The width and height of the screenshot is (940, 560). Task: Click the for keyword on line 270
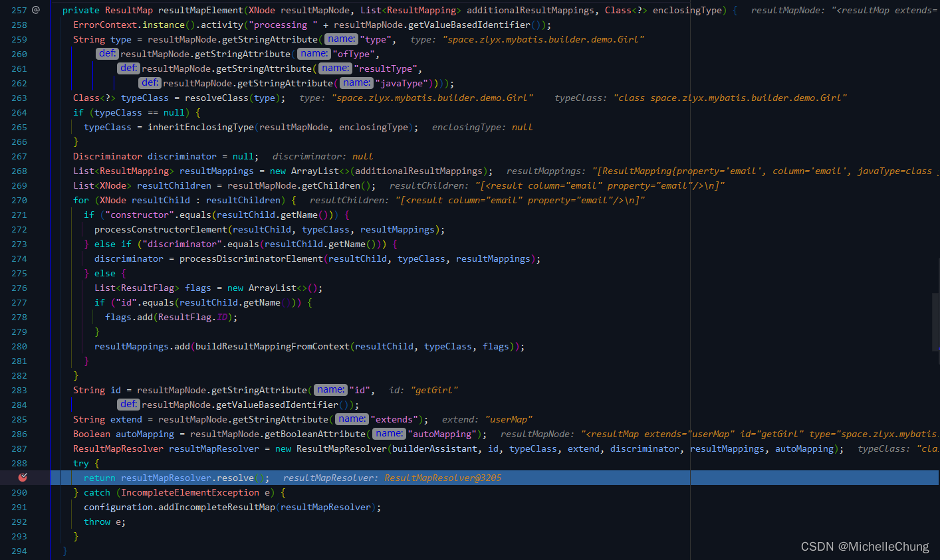81,200
